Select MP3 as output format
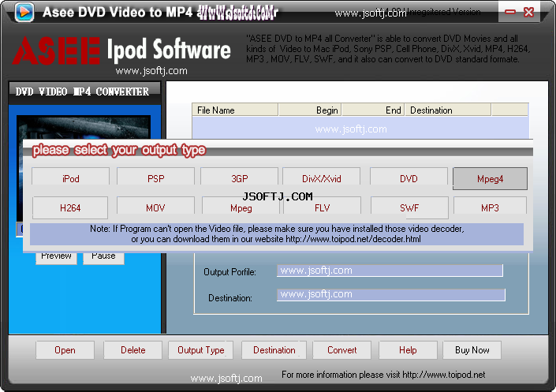Image resolution: width=556 pixels, height=392 pixels. [x=490, y=207]
